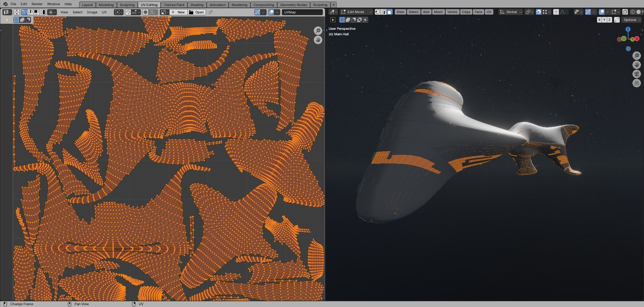Select 3D viewport tweak tool icon
This screenshot has width=644, height=307.
(333, 20)
